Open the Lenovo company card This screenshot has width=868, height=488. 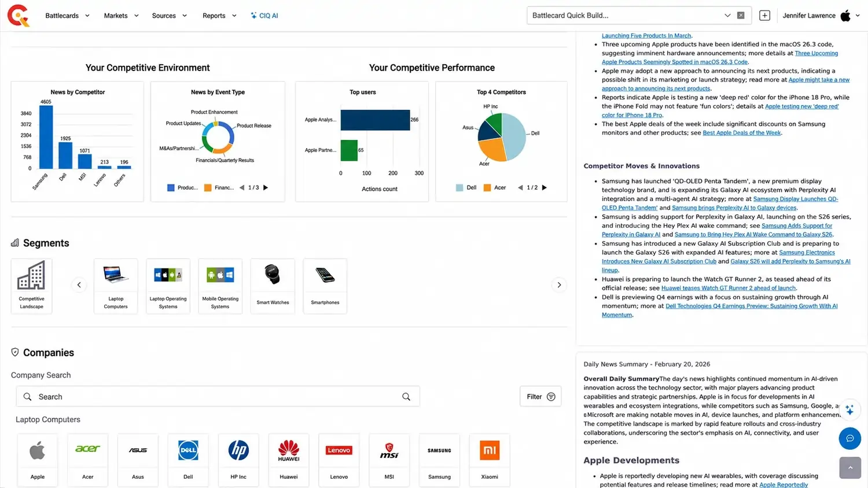[339, 460]
